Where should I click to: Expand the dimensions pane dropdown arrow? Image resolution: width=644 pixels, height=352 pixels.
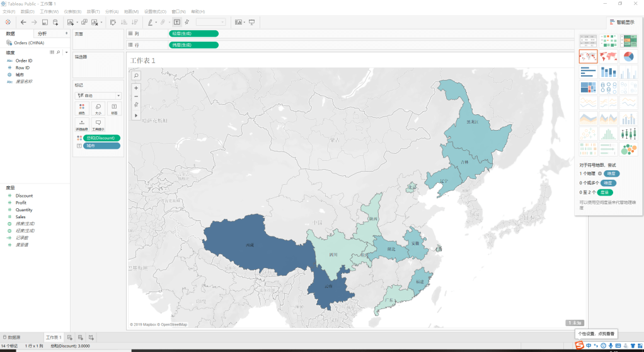pos(66,52)
